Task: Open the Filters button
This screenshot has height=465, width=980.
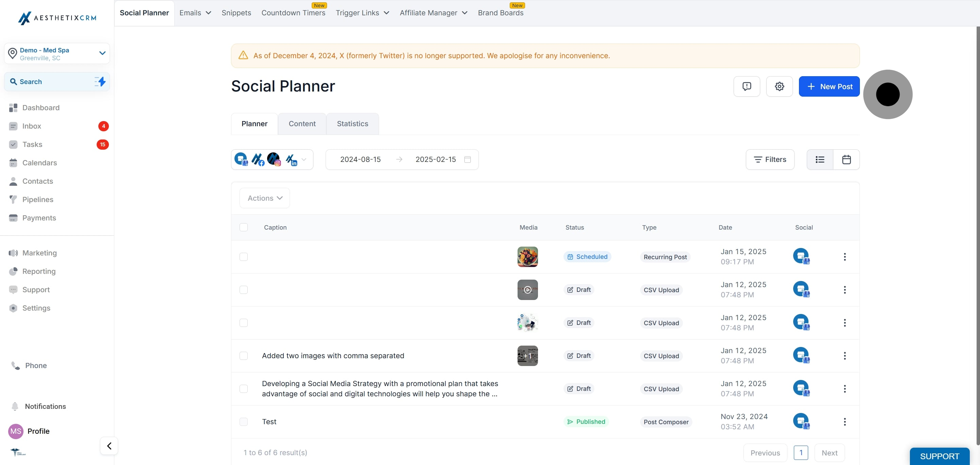Action: tap(770, 159)
